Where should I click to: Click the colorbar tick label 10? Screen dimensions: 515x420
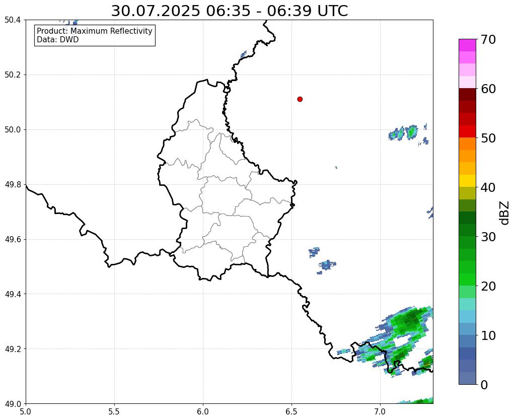click(488, 335)
